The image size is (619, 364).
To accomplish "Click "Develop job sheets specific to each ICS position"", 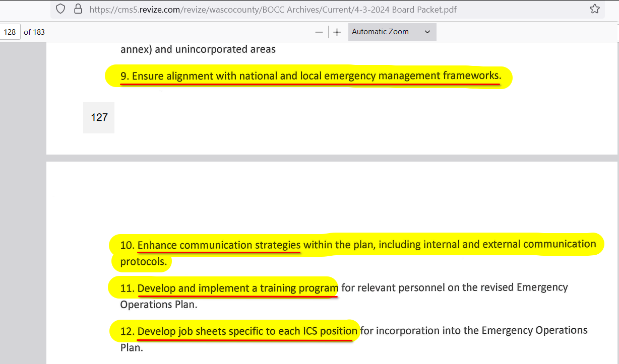I will coord(247,331).
